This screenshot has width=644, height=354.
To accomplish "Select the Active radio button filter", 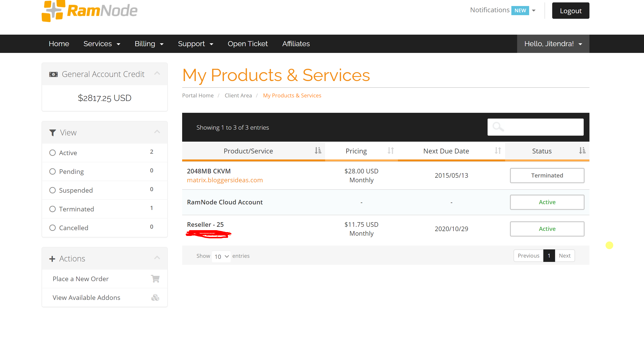I will point(52,152).
